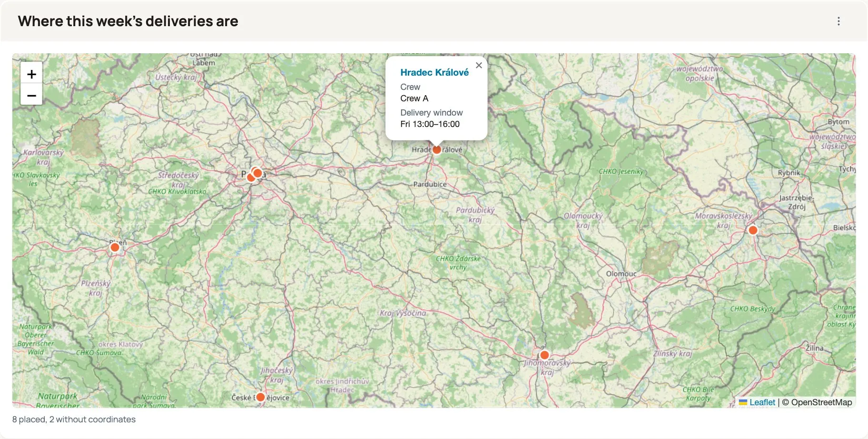
Task: Select the marker near Moravskoslezský kraj
Action: (753, 230)
